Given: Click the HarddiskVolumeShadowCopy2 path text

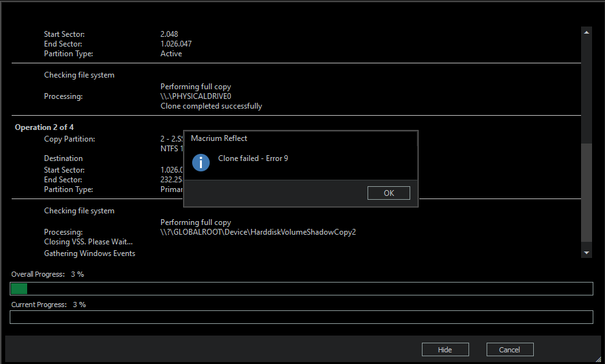Looking at the screenshot, I should [258, 232].
